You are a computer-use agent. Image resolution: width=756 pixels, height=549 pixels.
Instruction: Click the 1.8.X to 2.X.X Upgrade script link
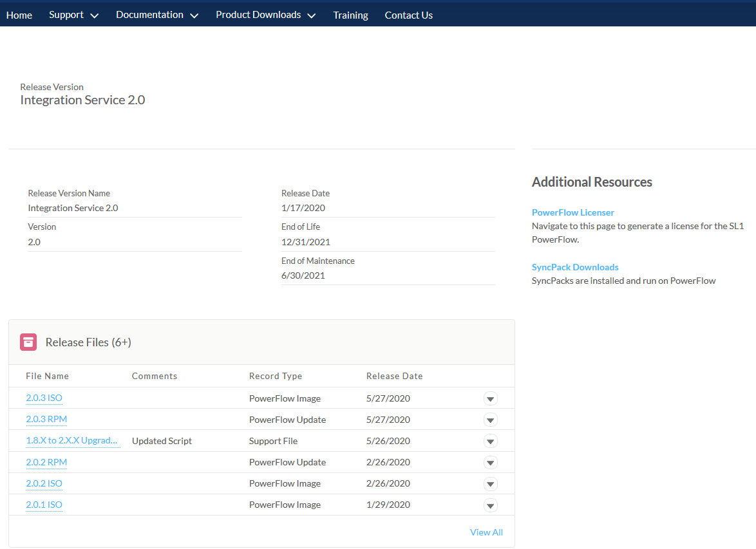72,440
